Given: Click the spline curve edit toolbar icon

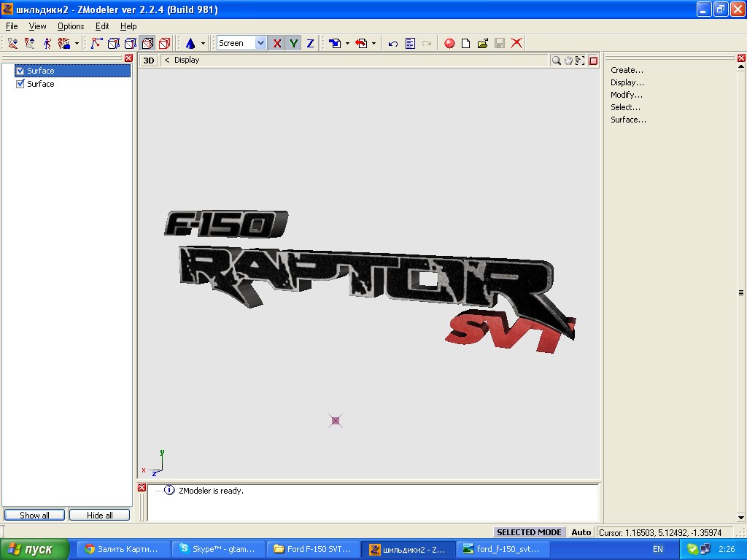Looking at the screenshot, I should pos(96,43).
